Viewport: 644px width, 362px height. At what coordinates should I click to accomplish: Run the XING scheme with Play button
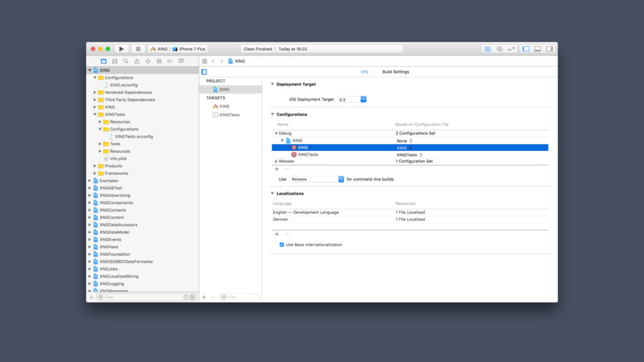pos(121,49)
